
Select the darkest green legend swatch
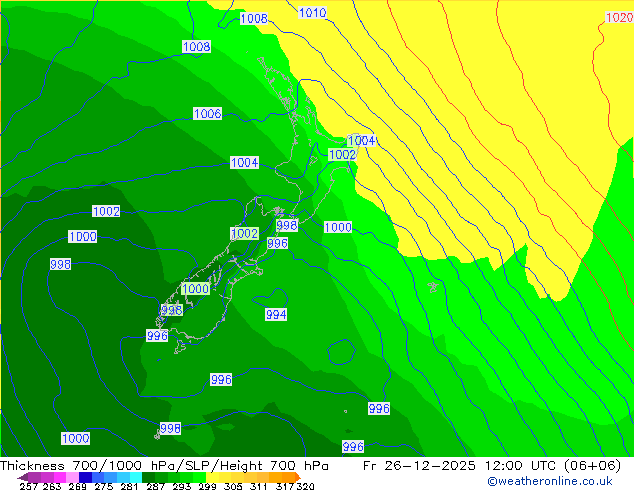tap(148, 477)
